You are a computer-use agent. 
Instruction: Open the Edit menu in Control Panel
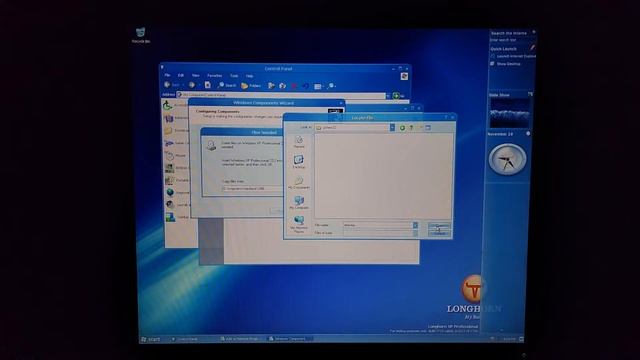click(181, 76)
